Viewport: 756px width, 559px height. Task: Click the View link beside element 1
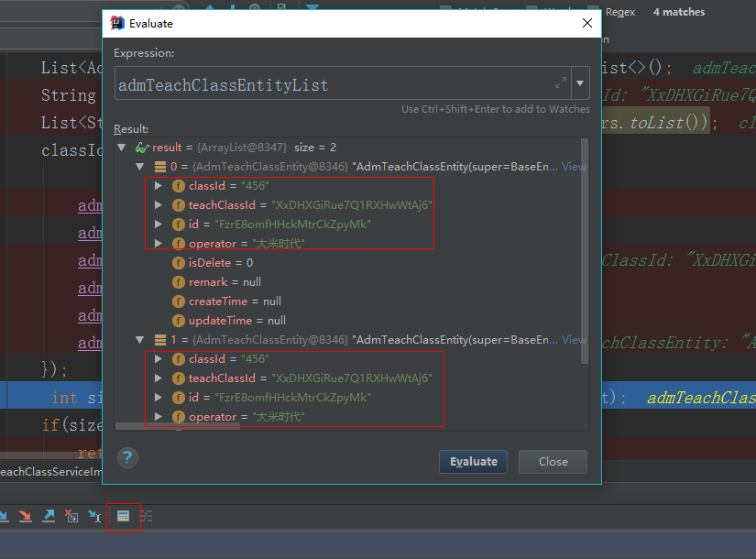574,339
